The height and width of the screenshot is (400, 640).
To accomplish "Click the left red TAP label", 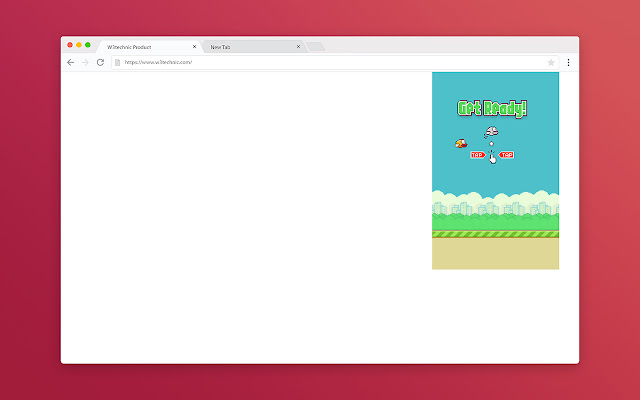I will 477,155.
